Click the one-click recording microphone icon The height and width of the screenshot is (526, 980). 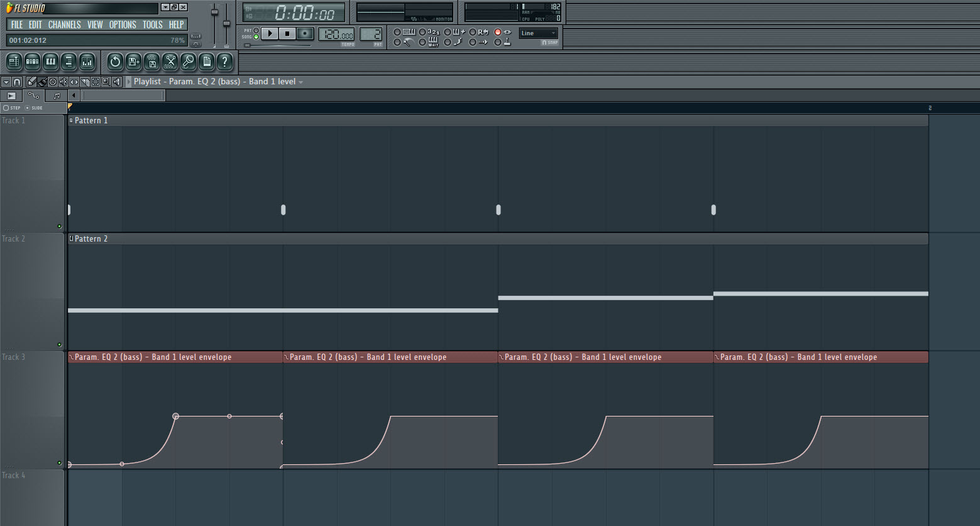pyautogui.click(x=188, y=62)
